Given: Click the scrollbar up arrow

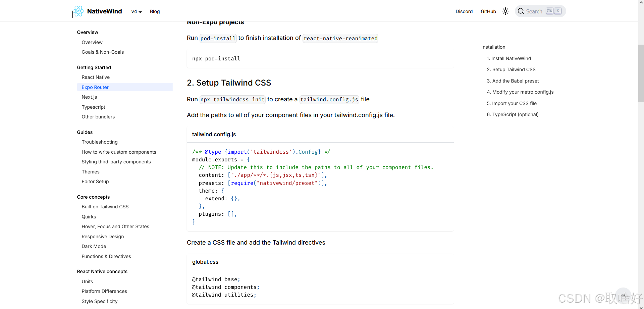Looking at the screenshot, I should click(641, 2).
